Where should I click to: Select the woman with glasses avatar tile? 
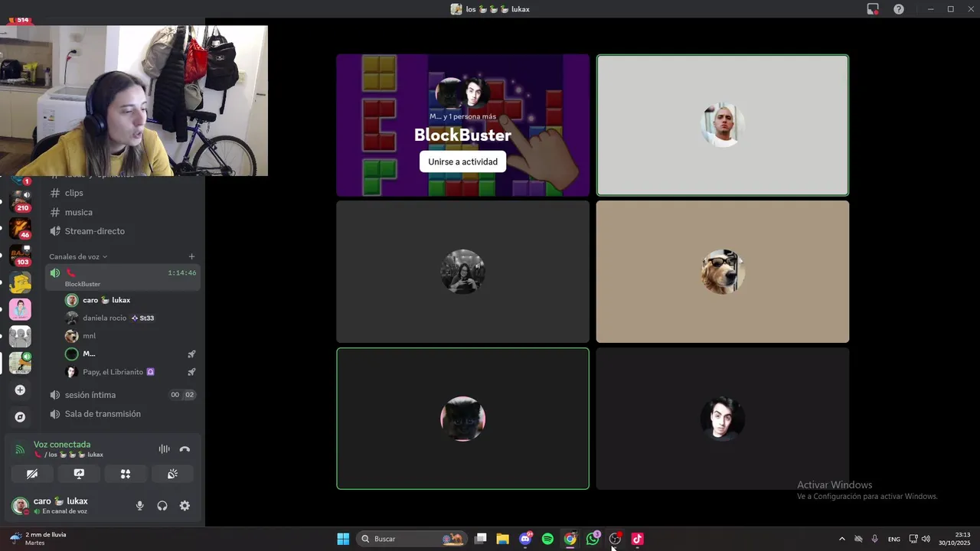point(462,272)
